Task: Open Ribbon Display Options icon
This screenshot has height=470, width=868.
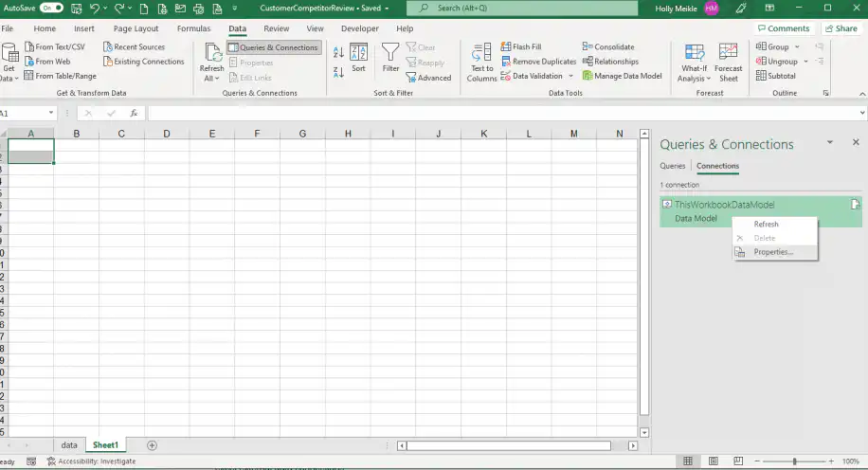Action: 769,9
